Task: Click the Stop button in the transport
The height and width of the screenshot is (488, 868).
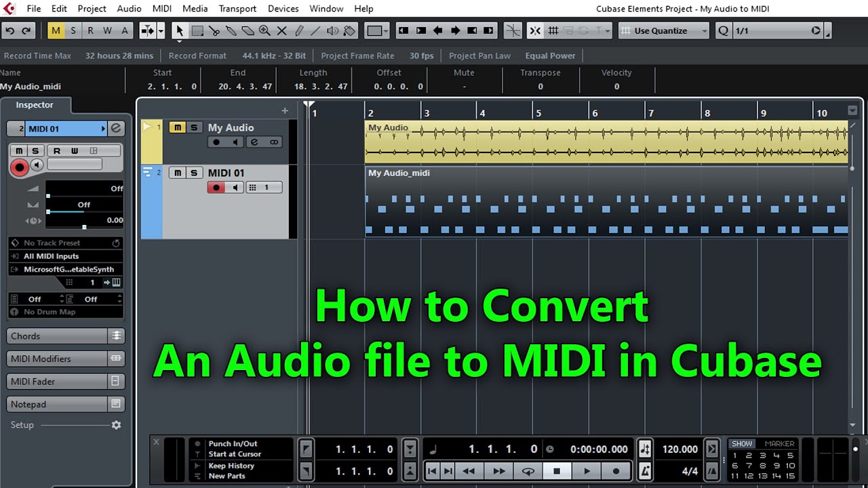Action: point(557,471)
